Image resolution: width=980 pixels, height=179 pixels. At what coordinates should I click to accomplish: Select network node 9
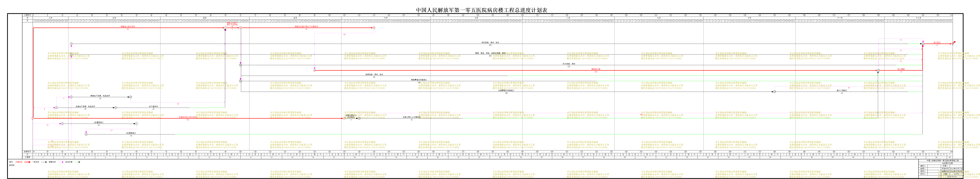[x=116, y=108]
